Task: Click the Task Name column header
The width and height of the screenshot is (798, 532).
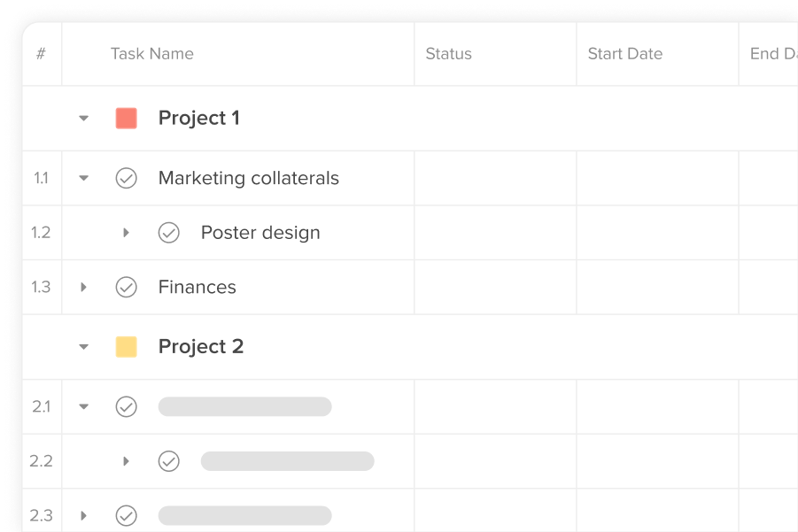Action: 152,54
